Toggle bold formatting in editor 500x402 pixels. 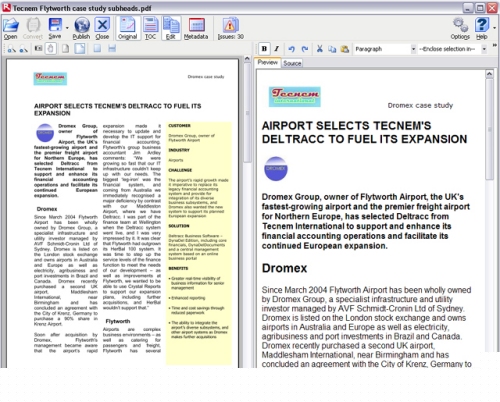264,49
